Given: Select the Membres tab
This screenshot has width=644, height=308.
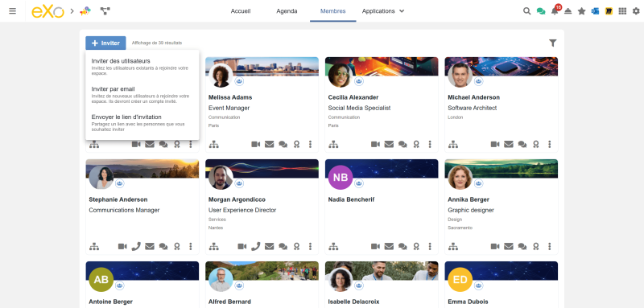Looking at the screenshot, I should pos(332,11).
